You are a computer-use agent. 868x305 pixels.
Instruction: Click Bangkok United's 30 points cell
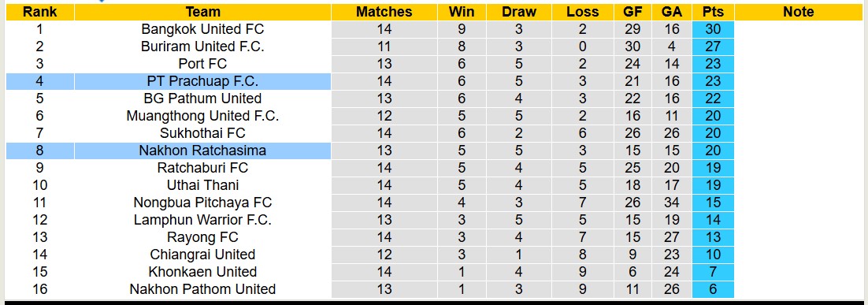(713, 29)
